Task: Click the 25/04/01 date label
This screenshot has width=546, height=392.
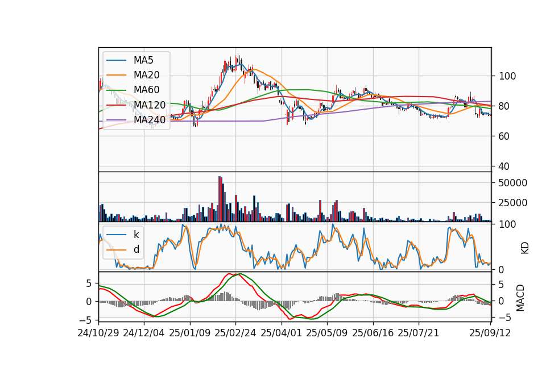Action: tap(281, 333)
